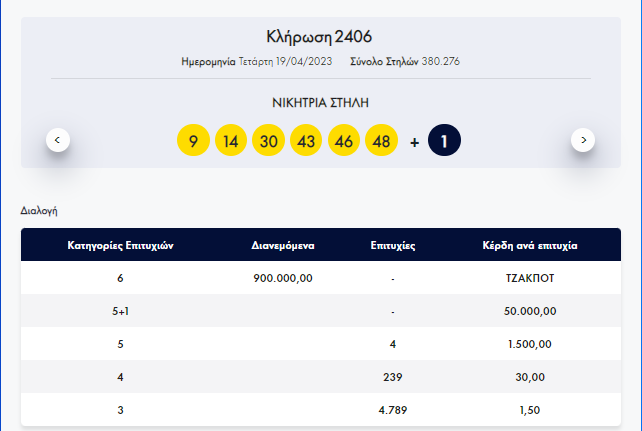Screen dimensions: 642x431
Task: Click the Κέρδη ανά επιτυχία column header
Action: (530, 245)
